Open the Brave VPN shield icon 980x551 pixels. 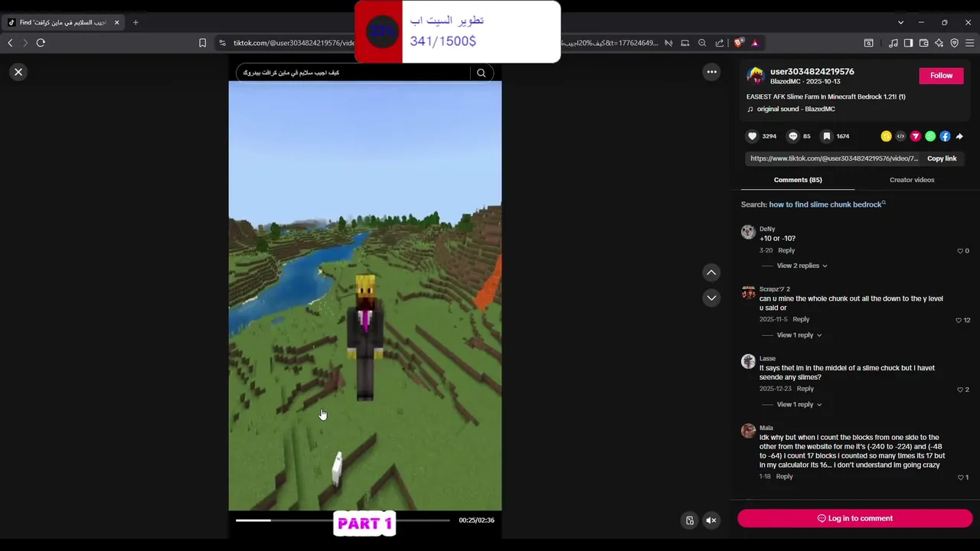click(x=954, y=43)
